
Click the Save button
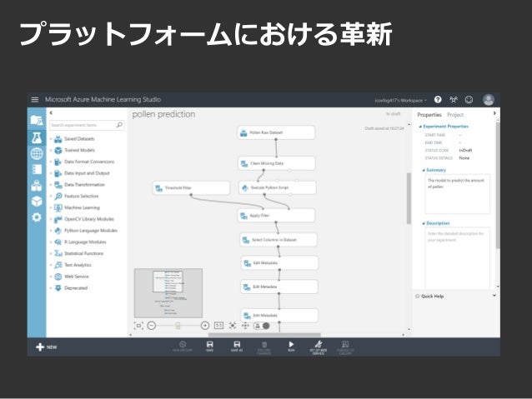point(209,347)
